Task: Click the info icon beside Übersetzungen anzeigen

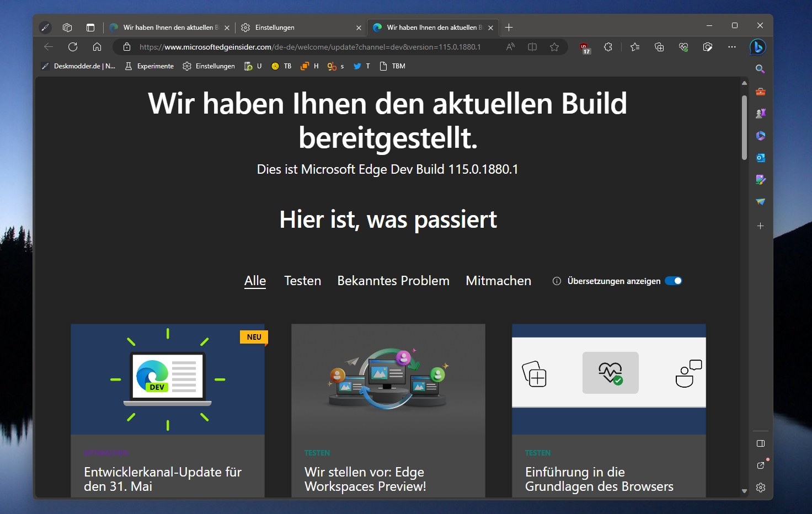Action: pos(557,281)
